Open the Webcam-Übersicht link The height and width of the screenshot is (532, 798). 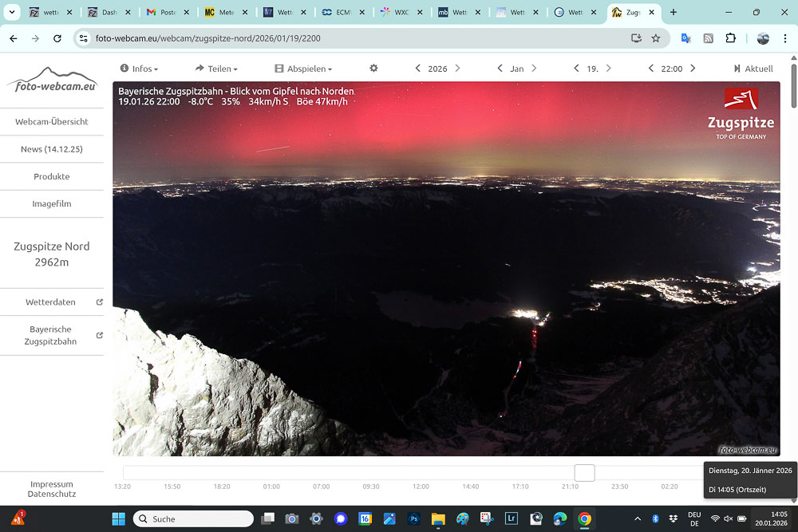[x=52, y=122]
